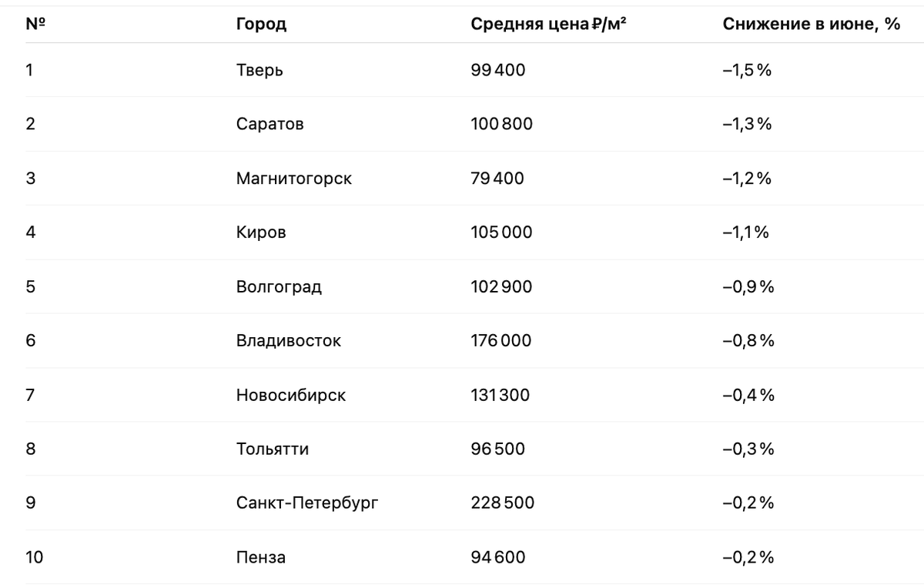This screenshot has width=924, height=588.
Task: Click the Пенза city cell
Action: (x=260, y=557)
